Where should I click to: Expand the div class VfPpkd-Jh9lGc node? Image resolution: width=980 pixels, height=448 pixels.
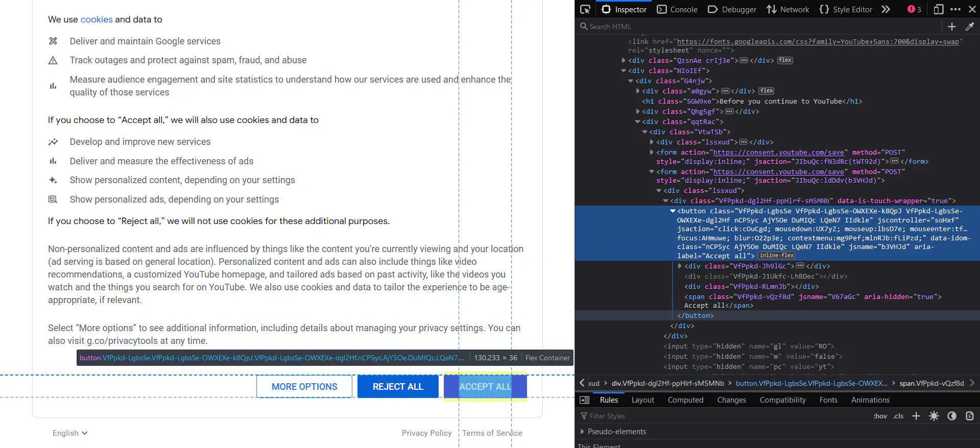pos(680,266)
